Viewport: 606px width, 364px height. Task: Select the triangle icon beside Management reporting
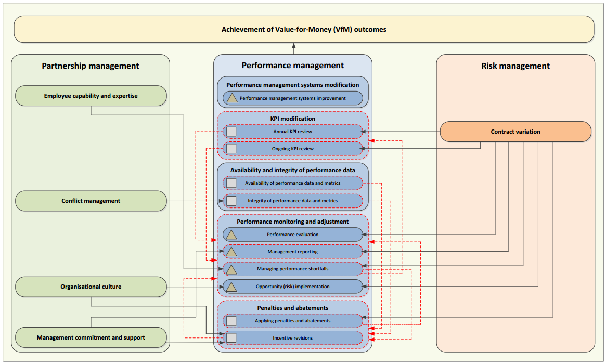click(x=231, y=252)
